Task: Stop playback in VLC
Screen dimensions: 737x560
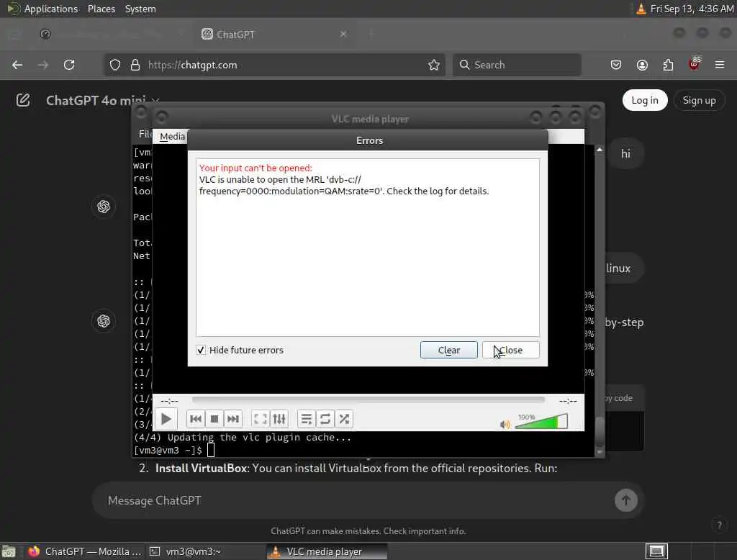Action: (214, 419)
